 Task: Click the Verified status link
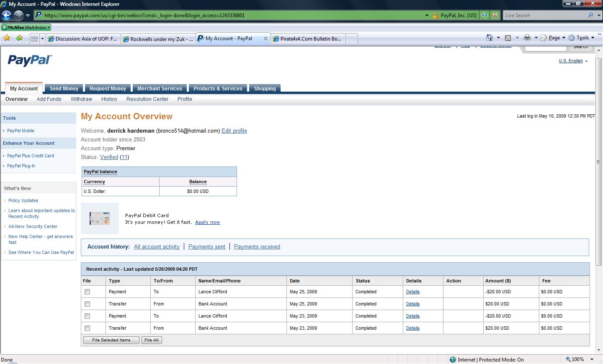(109, 157)
